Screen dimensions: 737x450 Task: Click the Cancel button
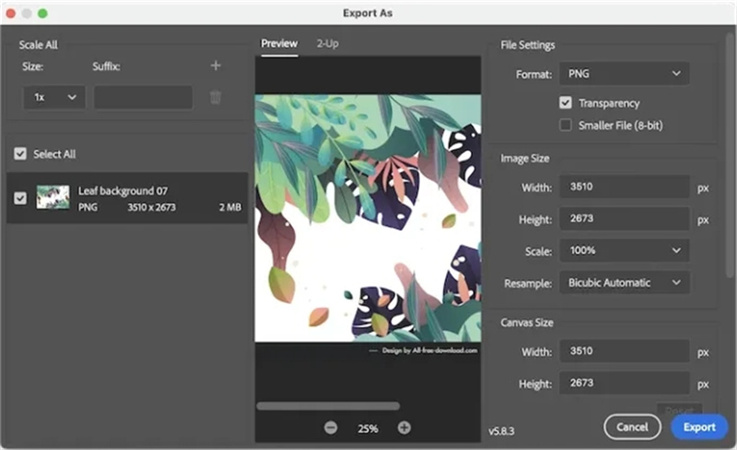point(632,427)
